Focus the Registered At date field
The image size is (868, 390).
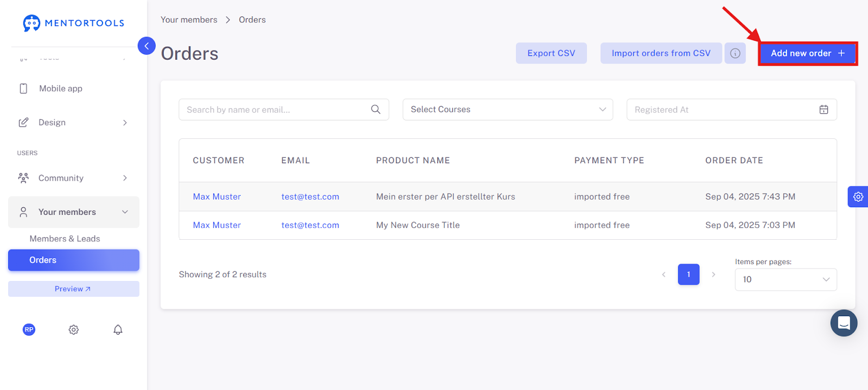(x=731, y=110)
